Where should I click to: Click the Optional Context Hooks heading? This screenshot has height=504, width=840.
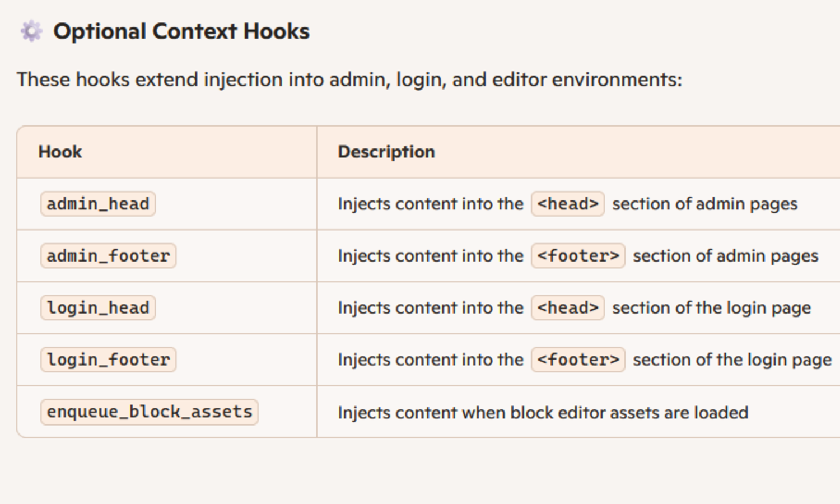tap(181, 31)
